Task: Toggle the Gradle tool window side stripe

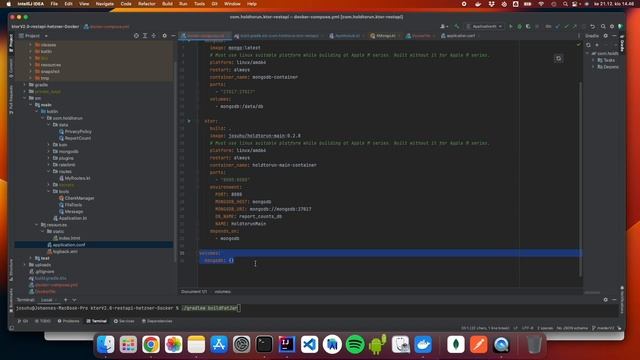Action: pyautogui.click(x=622, y=43)
